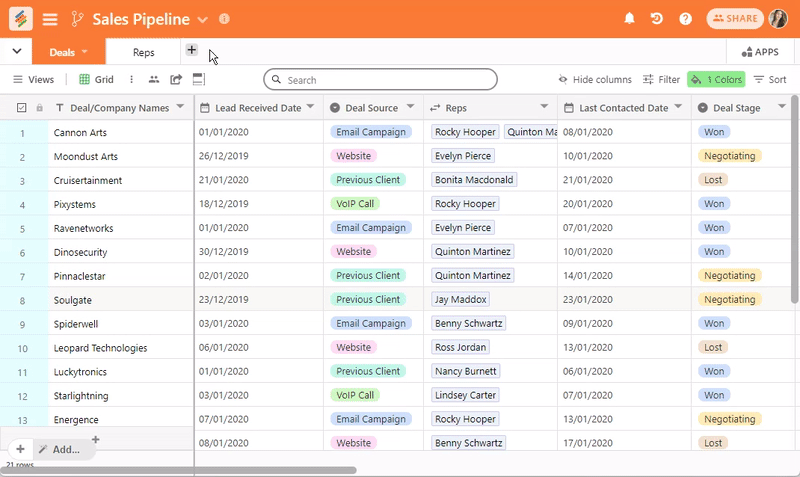Screen dimensions: 800x477
Task: Click the info icon next to title
Action: pyautogui.click(x=224, y=19)
